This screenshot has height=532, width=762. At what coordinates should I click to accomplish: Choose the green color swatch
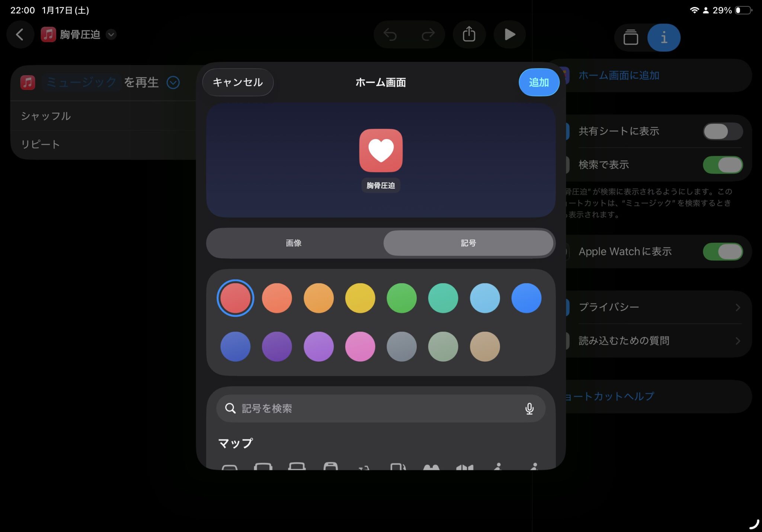(401, 298)
